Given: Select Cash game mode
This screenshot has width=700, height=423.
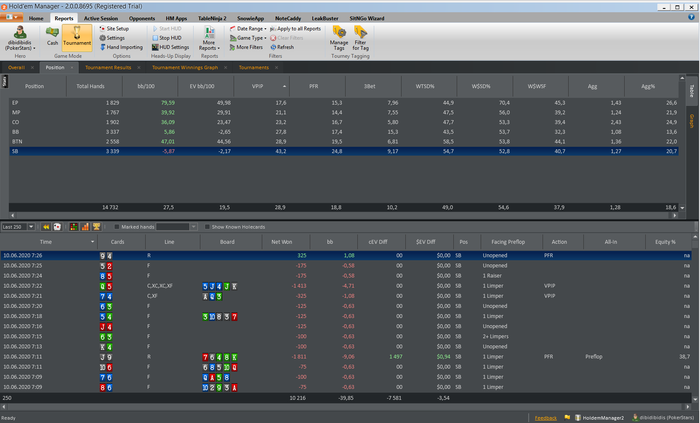Looking at the screenshot, I should click(x=52, y=37).
